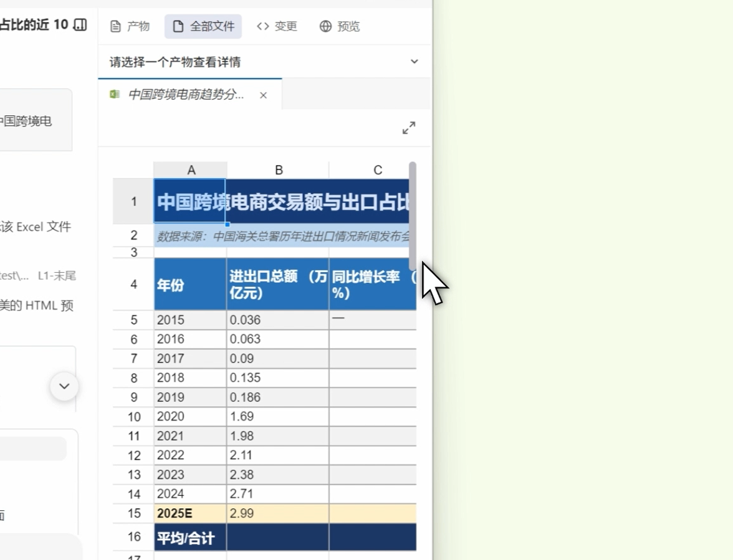Select the 2025E cell
Image resolution: width=733 pixels, height=560 pixels.
(190, 513)
